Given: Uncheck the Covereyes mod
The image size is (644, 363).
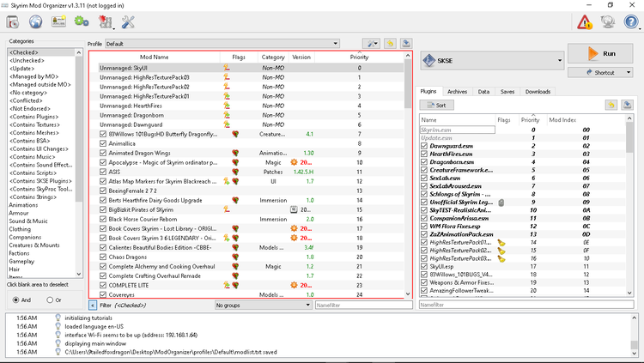Looking at the screenshot, I should (x=103, y=295).
